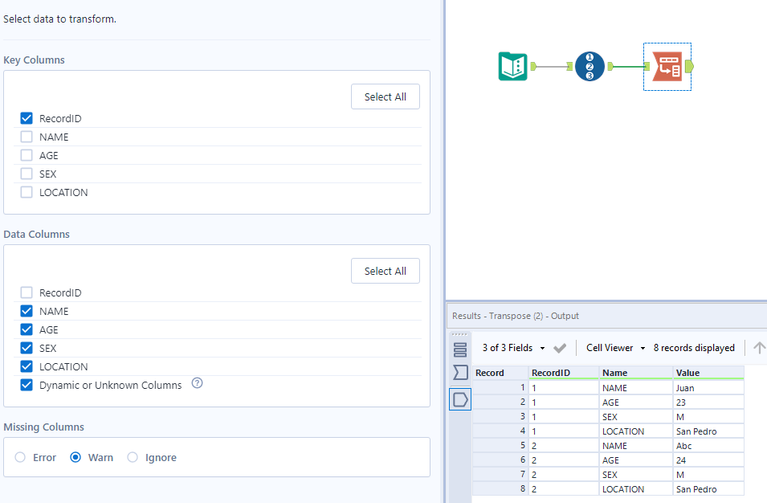The width and height of the screenshot is (767, 503).
Task: Click the 'Juan' value cell
Action: [x=708, y=388]
